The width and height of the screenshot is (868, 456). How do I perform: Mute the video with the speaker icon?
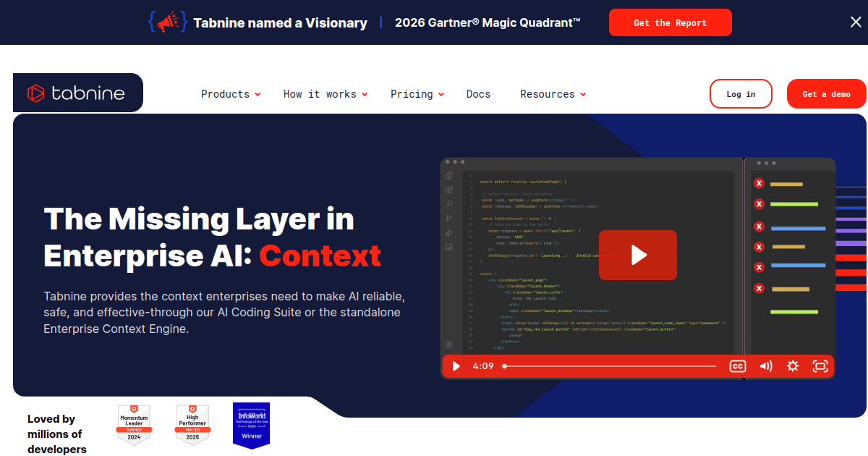(766, 366)
